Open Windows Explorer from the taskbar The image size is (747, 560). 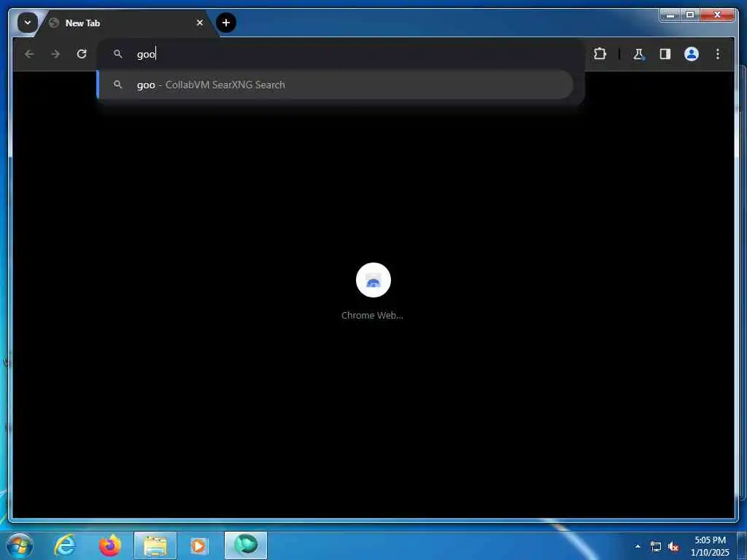tap(155, 545)
